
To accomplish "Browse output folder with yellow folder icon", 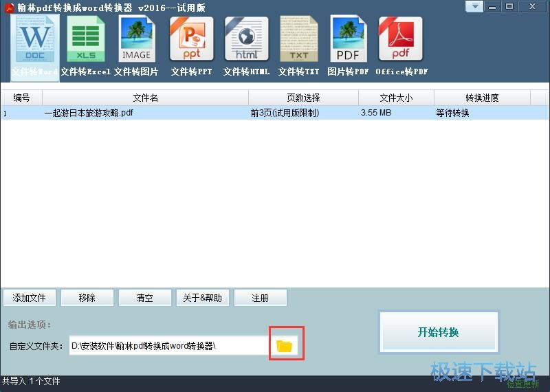I will point(284,346).
